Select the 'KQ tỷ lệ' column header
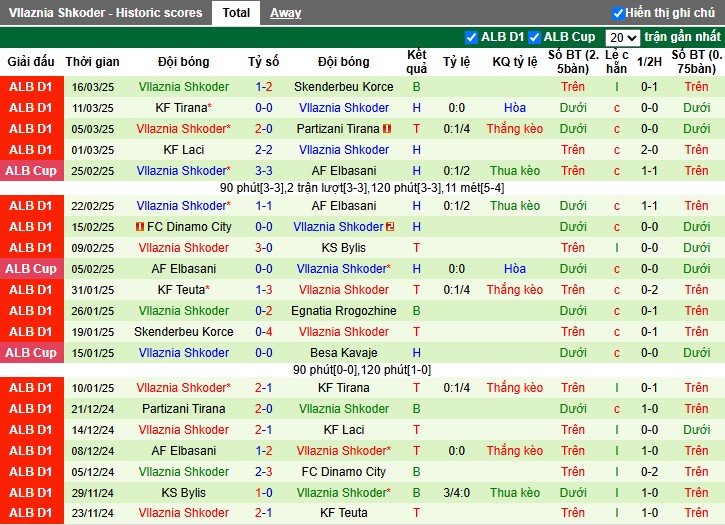Viewport: 725px width, 525px height. click(515, 62)
